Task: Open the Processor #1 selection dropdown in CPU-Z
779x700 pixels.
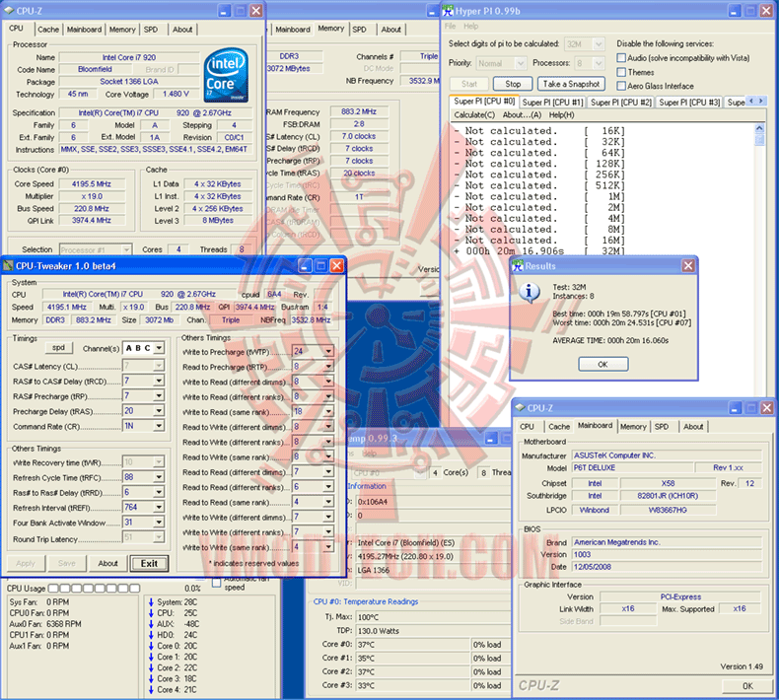Action: [126, 249]
